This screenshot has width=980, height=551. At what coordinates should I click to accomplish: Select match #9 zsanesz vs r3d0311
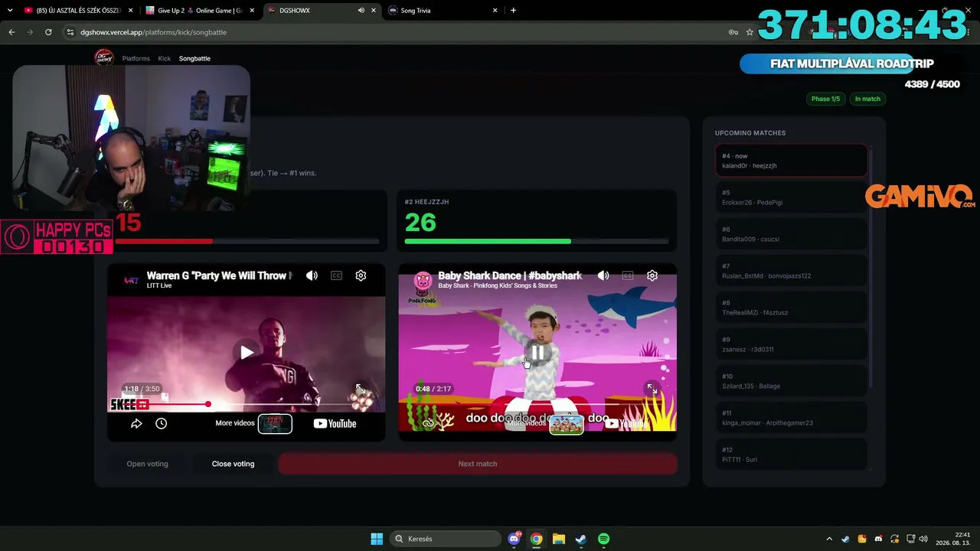792,344
